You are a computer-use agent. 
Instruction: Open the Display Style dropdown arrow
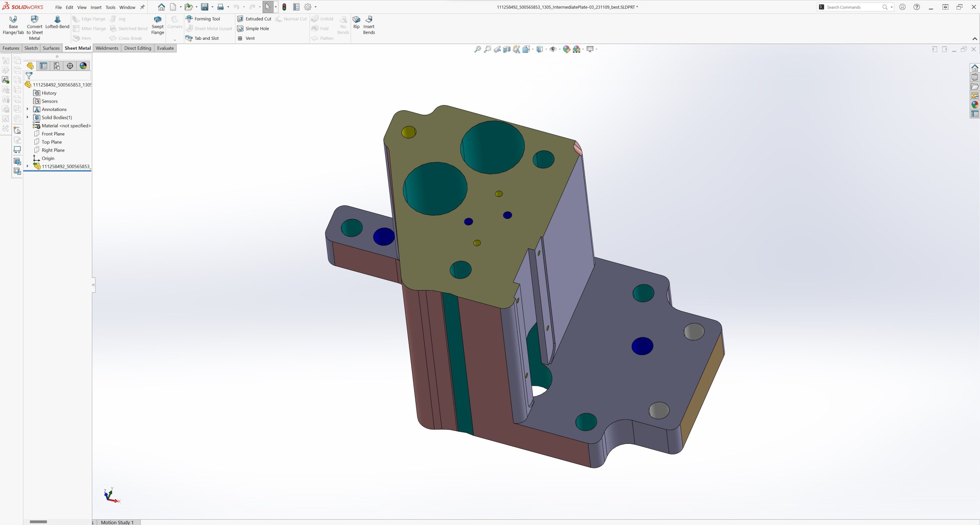(x=546, y=49)
